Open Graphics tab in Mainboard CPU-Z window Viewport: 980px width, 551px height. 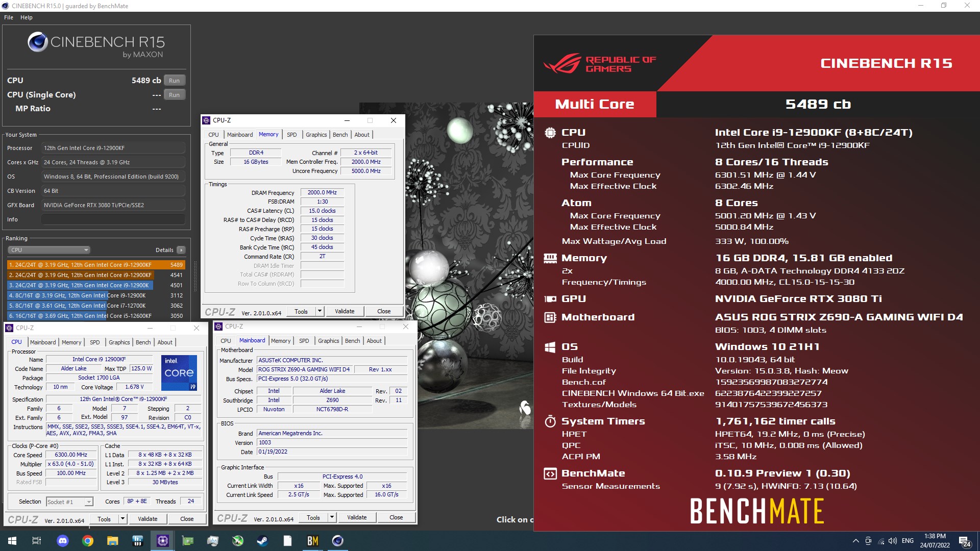[x=328, y=341]
